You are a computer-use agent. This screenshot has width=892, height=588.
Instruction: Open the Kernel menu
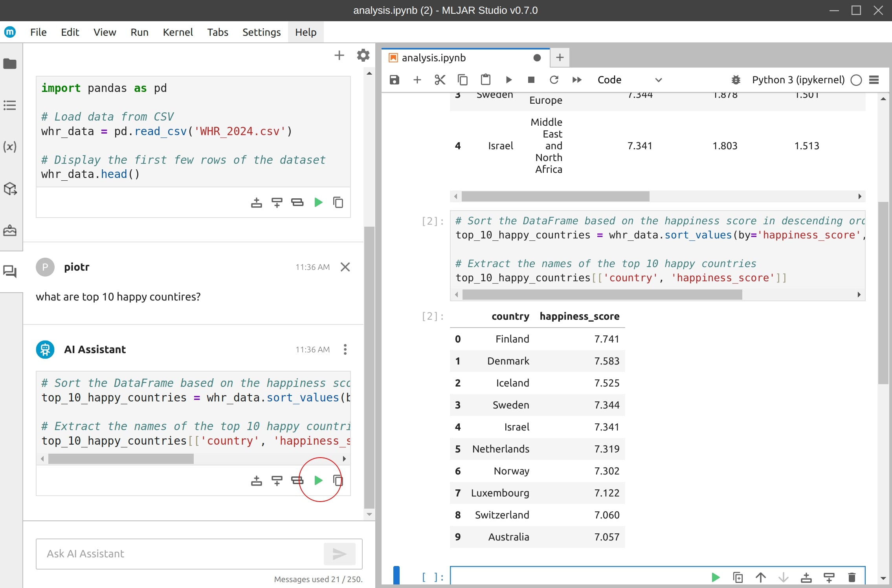tap(178, 32)
